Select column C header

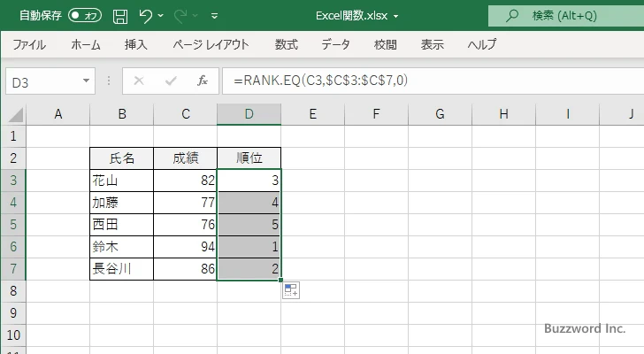pos(185,114)
